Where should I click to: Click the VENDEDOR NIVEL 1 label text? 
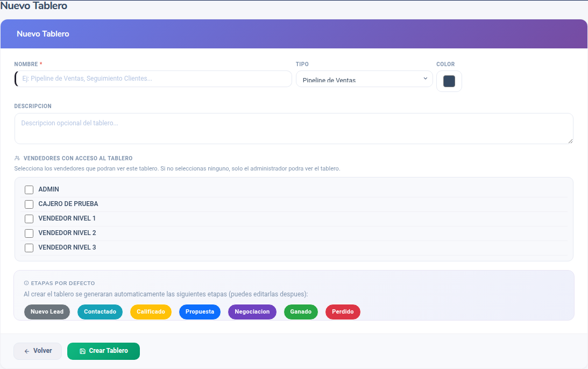pyautogui.click(x=67, y=218)
